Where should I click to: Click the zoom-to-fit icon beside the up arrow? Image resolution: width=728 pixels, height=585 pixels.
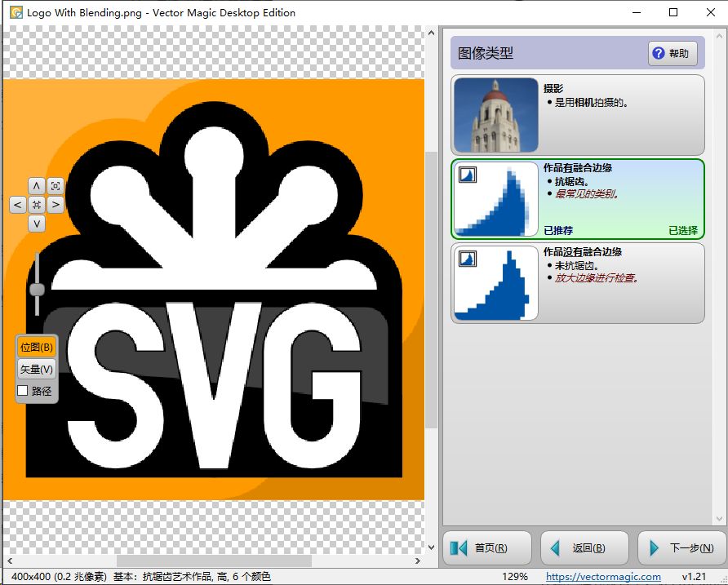point(55,186)
